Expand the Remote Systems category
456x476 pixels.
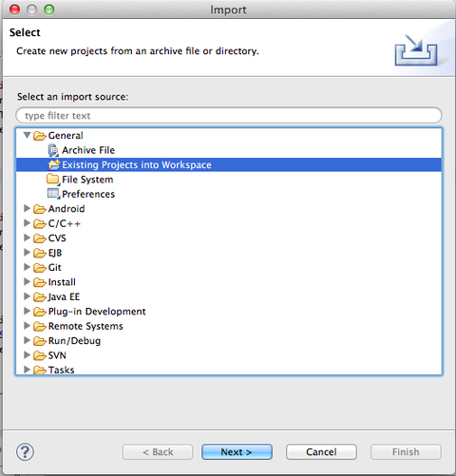click(27, 326)
